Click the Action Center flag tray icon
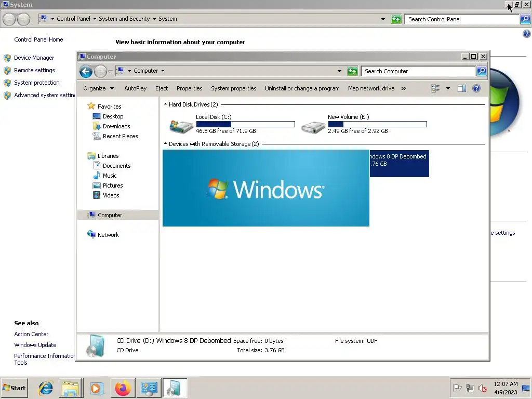This screenshot has width=532, height=399. pyautogui.click(x=457, y=388)
